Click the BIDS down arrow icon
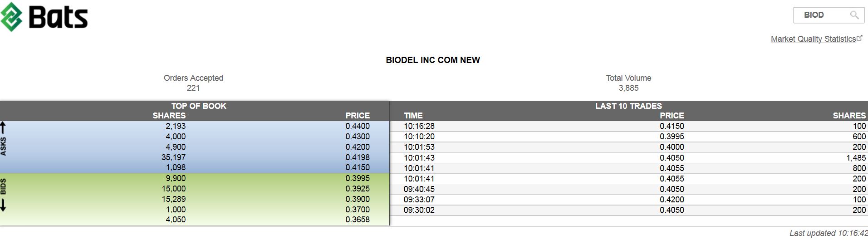The height and width of the screenshot is (240, 868). pos(4,205)
